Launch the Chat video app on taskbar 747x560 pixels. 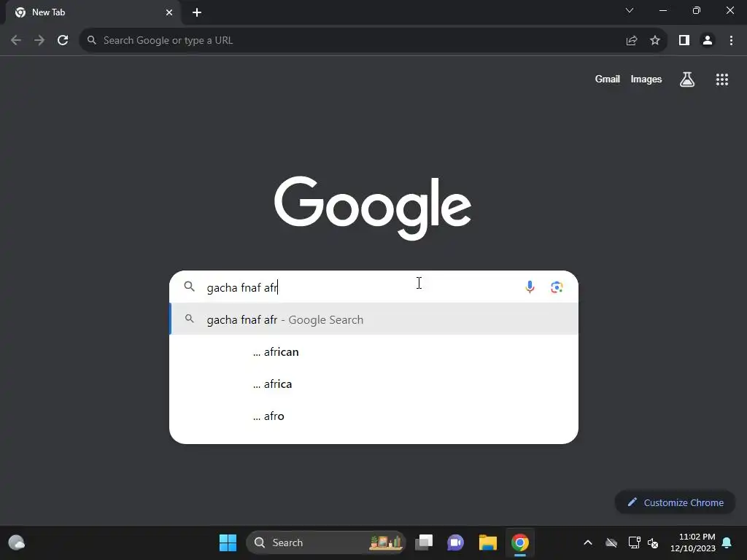(455, 542)
